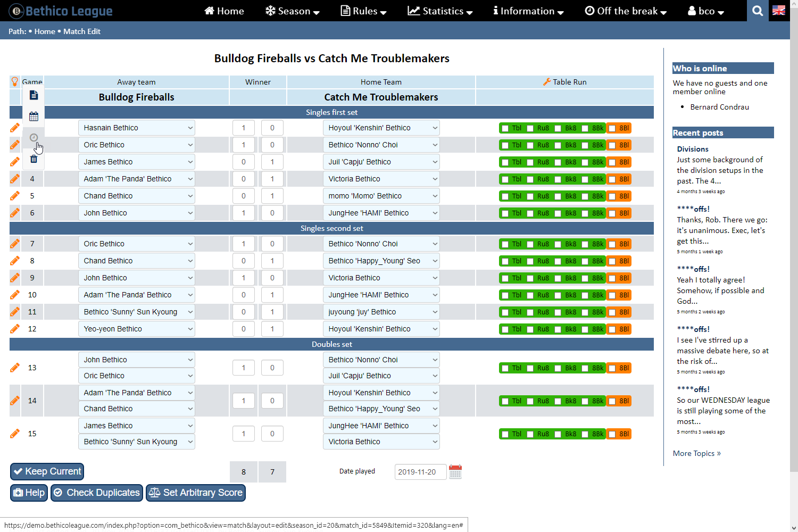Check the Tbl box for game 4
The image size is (798, 532).
coord(505,179)
